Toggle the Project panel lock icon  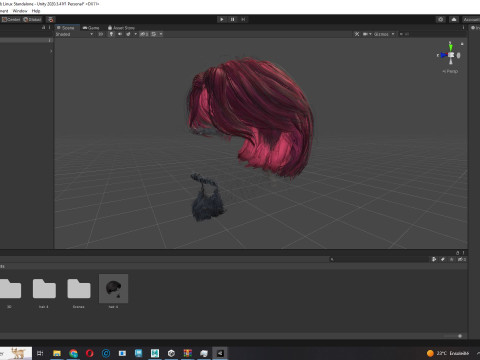click(457, 253)
